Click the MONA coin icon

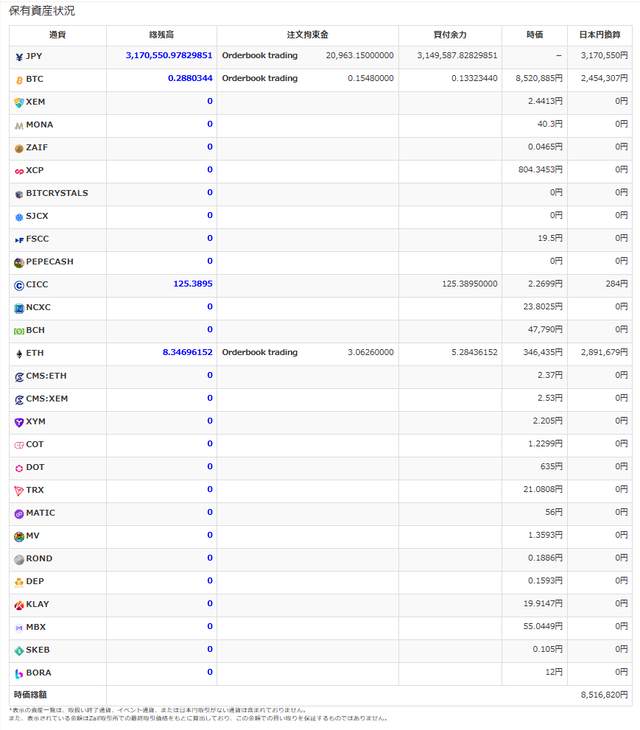click(19, 126)
